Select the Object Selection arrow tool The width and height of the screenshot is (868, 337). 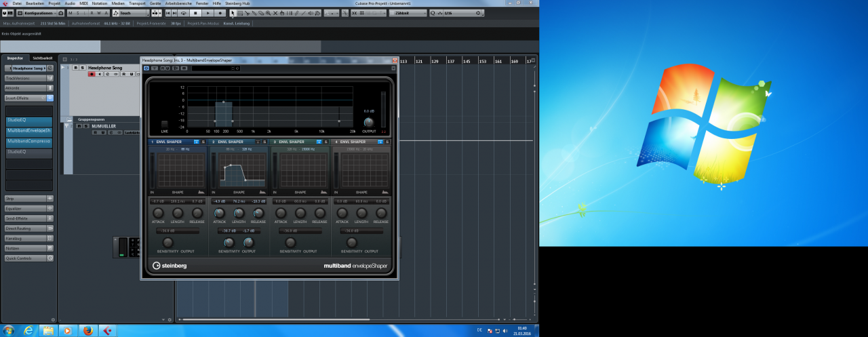[x=233, y=13]
